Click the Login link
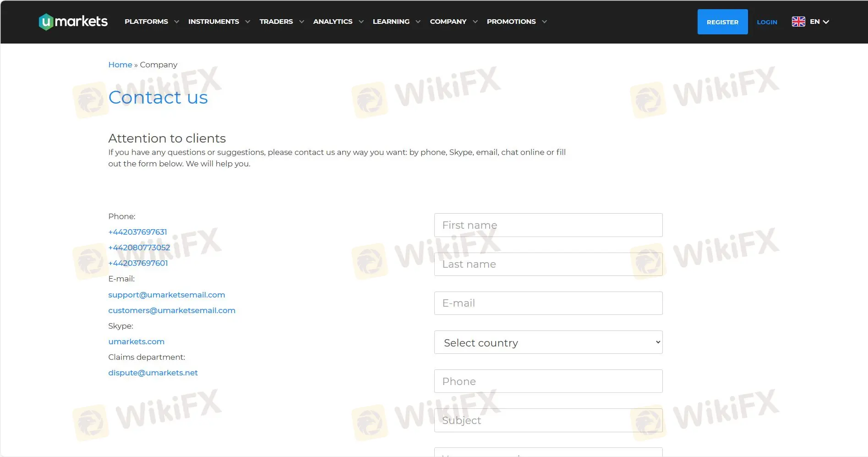Viewport: 868px width, 457px height. (767, 22)
